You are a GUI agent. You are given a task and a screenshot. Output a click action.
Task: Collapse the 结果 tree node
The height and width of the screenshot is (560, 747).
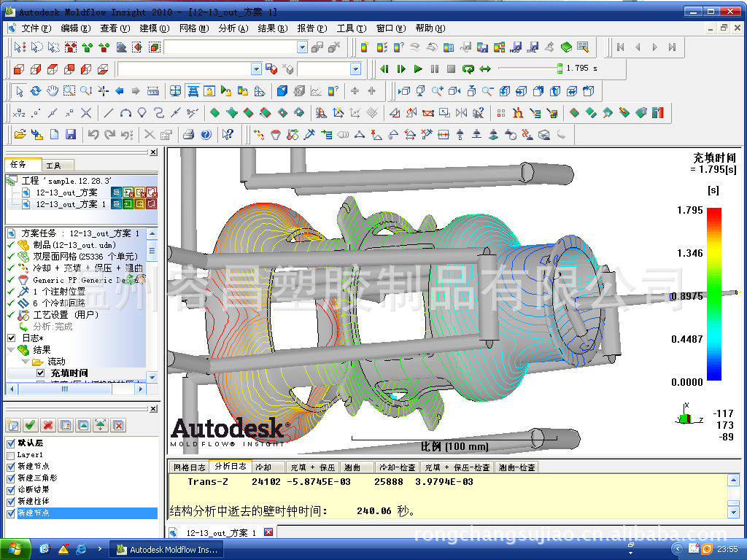click(x=12, y=350)
